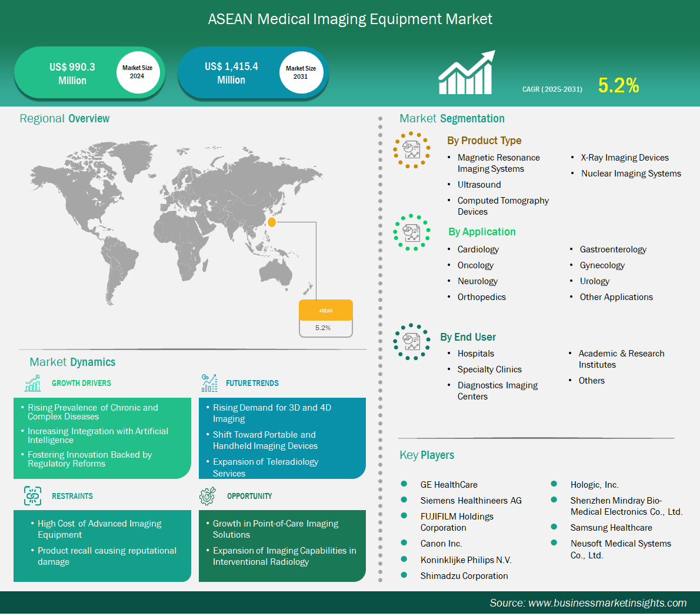This screenshot has width=700, height=616.
Task: Click the Regional Overview heading
Action: 64,119
